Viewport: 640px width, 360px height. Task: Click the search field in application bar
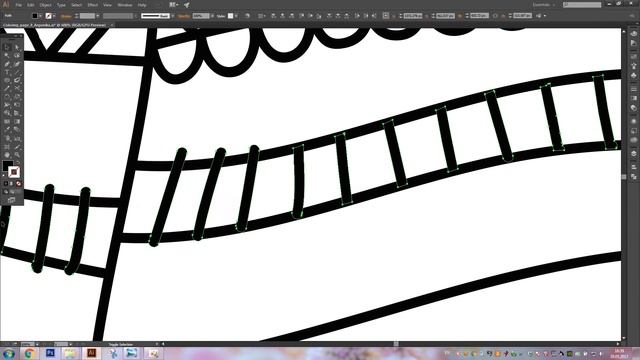(582, 5)
